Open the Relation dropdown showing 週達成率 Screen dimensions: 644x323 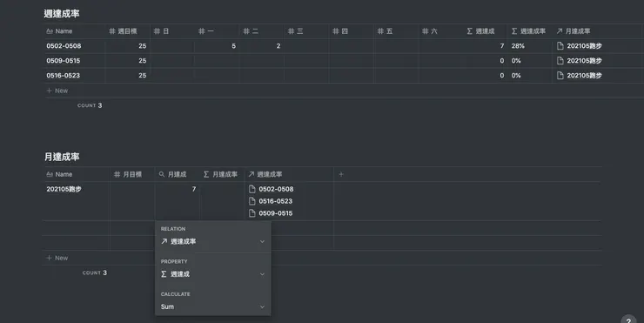(x=212, y=242)
